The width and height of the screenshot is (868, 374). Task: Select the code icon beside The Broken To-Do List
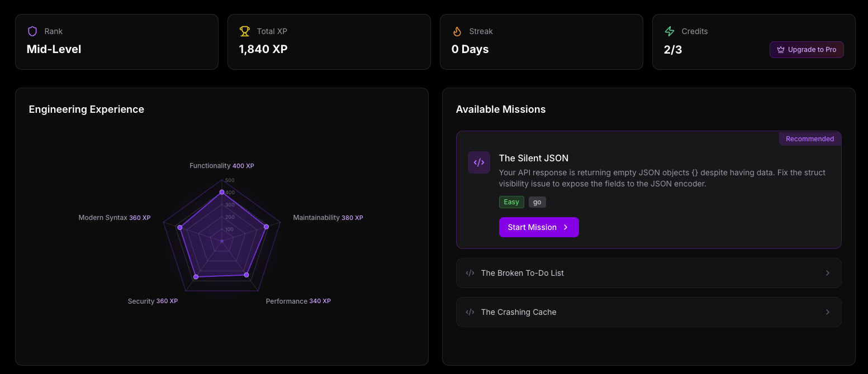(x=470, y=273)
